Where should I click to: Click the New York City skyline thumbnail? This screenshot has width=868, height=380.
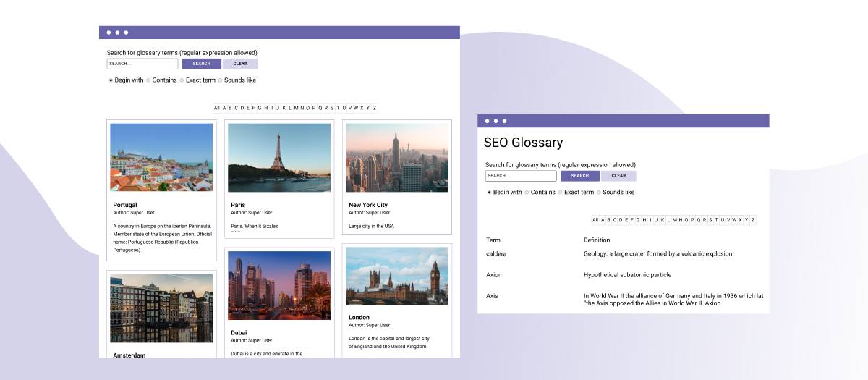396,157
